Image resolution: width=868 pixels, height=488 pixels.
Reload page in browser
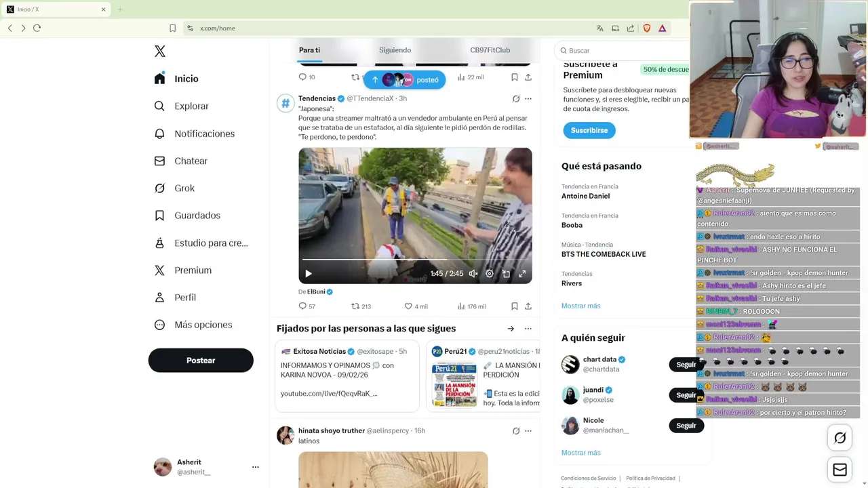(37, 28)
